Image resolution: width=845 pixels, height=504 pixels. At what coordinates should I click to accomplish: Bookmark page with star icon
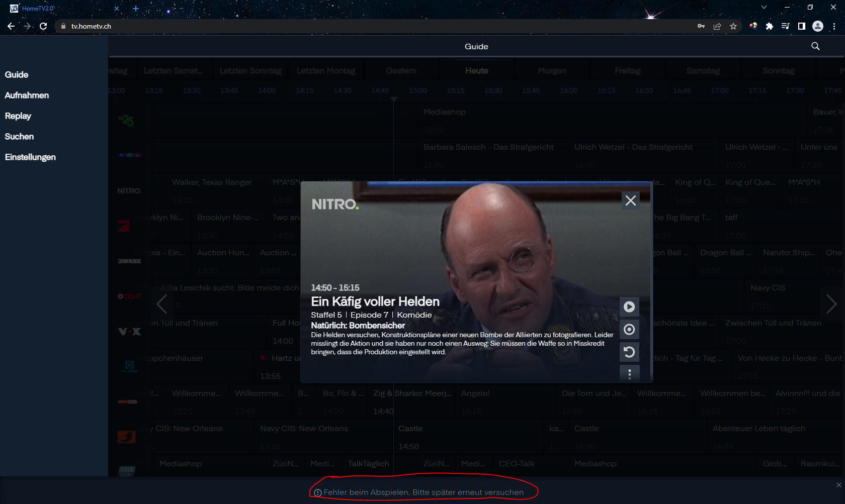(733, 26)
